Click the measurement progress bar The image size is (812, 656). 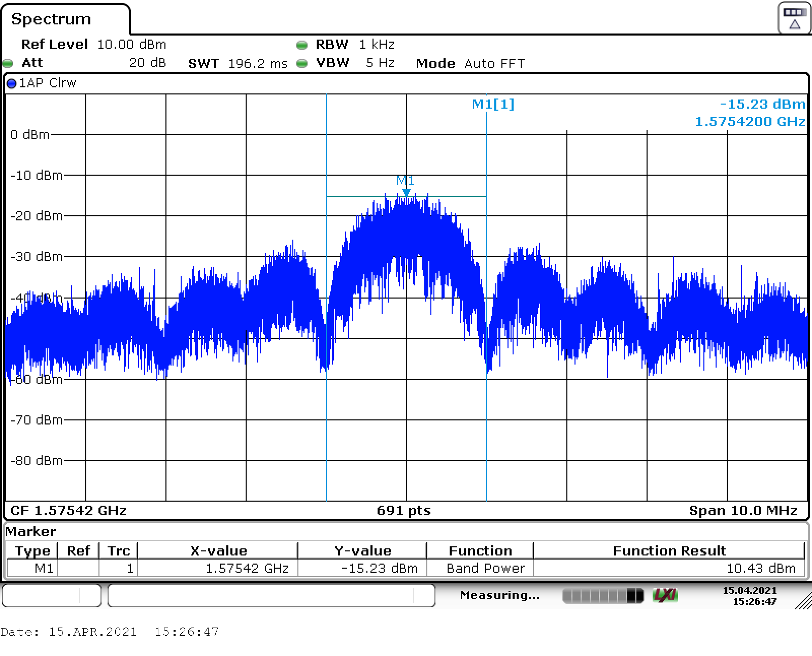coord(602,596)
